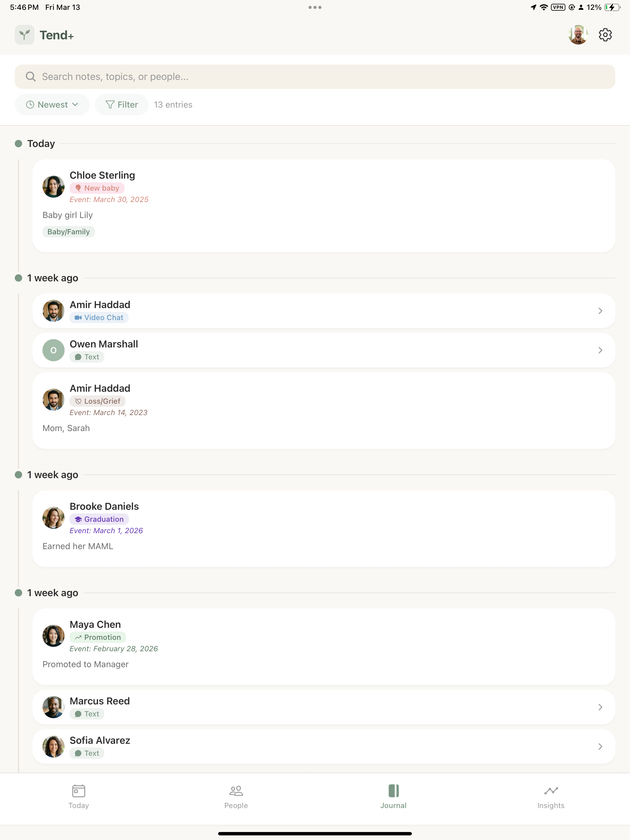
Task: Open Chloe Sterling's avatar photo
Action: (x=53, y=186)
